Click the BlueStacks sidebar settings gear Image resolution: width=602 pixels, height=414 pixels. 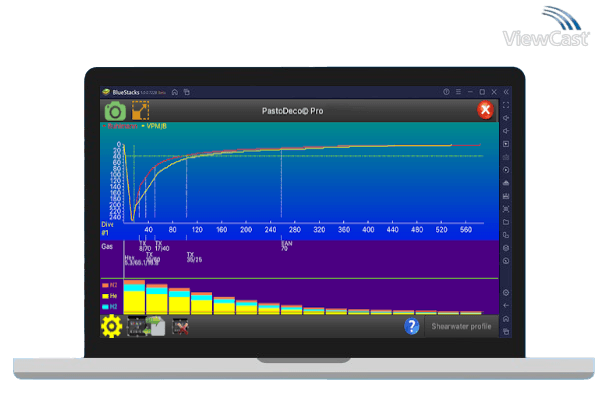506,292
